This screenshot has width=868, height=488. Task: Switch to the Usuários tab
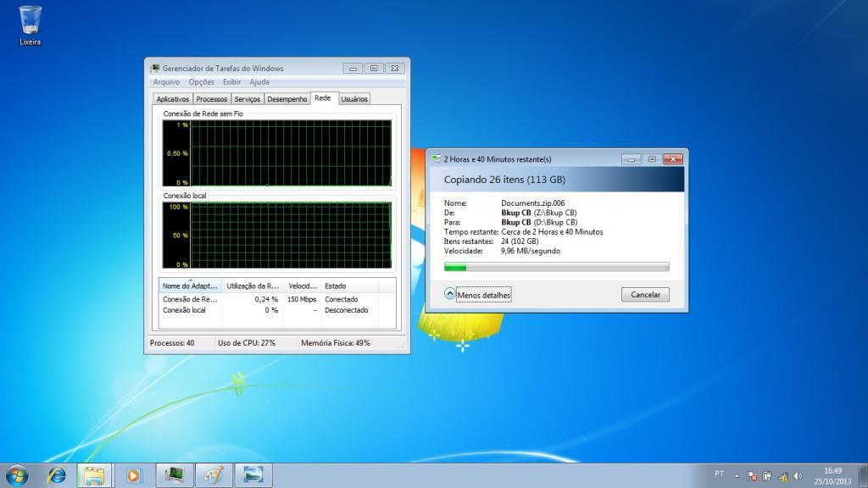[x=354, y=99]
